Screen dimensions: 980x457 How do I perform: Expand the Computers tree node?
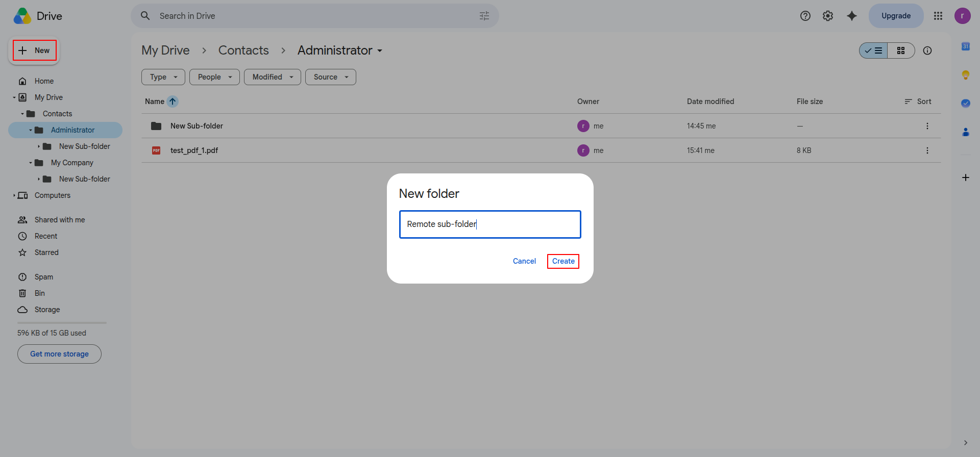(14, 195)
